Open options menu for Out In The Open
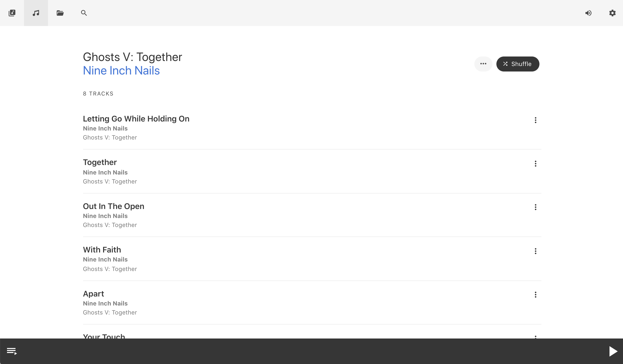The height and width of the screenshot is (364, 623). pyautogui.click(x=535, y=207)
